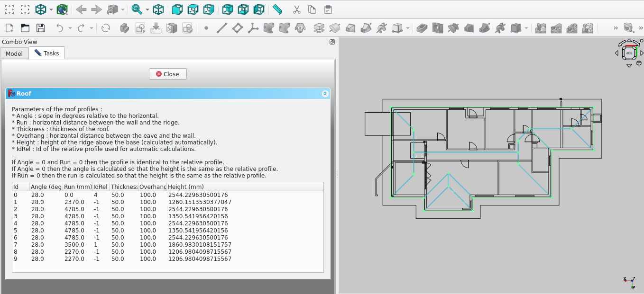This screenshot has height=294, width=644.
Task: Click the Refresh recompute icon
Action: click(x=106, y=28)
